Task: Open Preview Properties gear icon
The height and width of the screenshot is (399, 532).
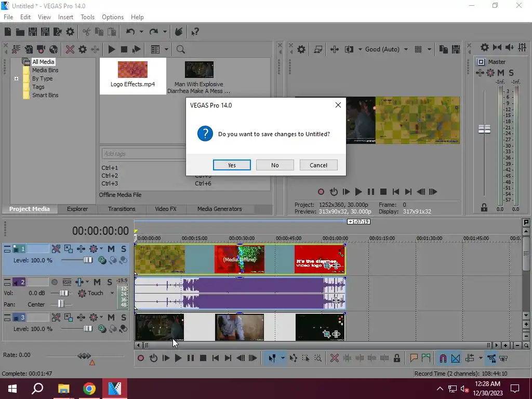Action: click(x=301, y=49)
